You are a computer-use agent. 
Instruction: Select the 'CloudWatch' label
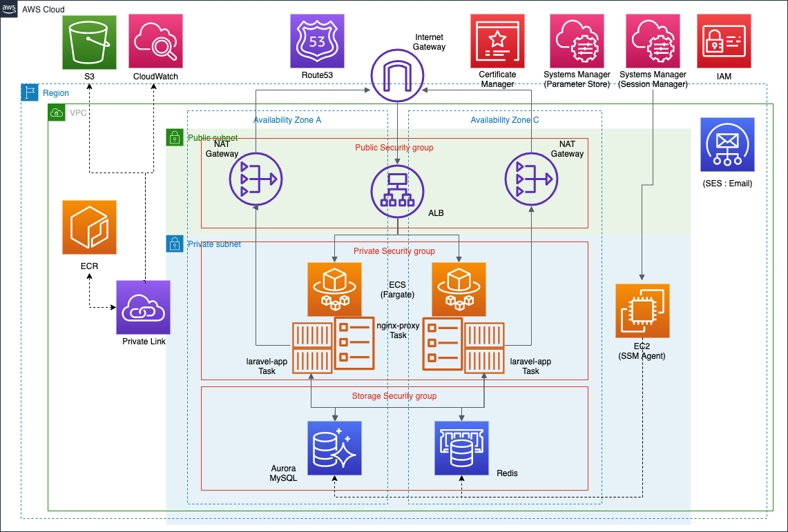click(x=155, y=77)
